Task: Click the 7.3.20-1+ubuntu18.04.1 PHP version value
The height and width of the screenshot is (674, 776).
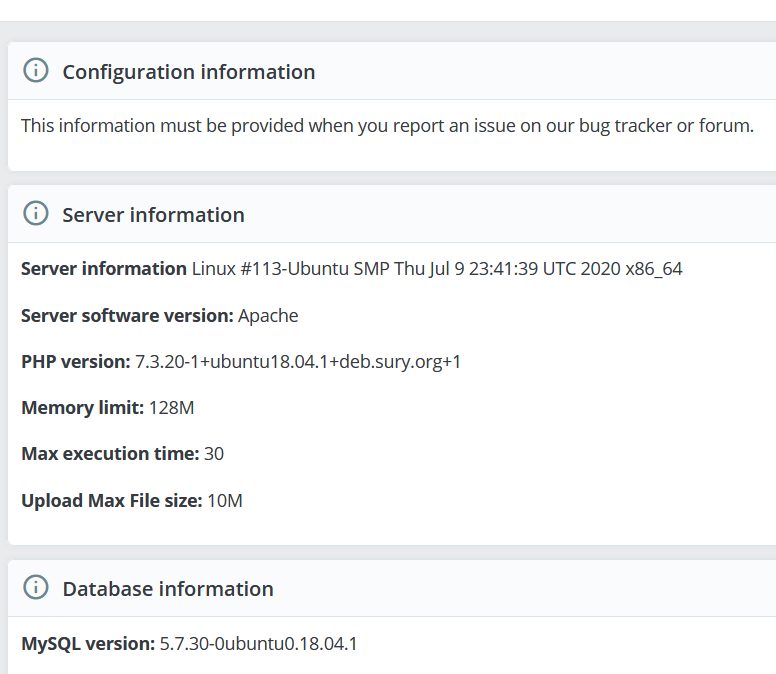Action: (298, 362)
